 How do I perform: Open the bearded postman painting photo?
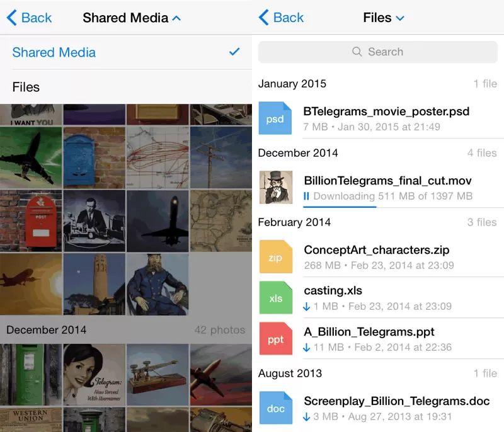(x=157, y=284)
